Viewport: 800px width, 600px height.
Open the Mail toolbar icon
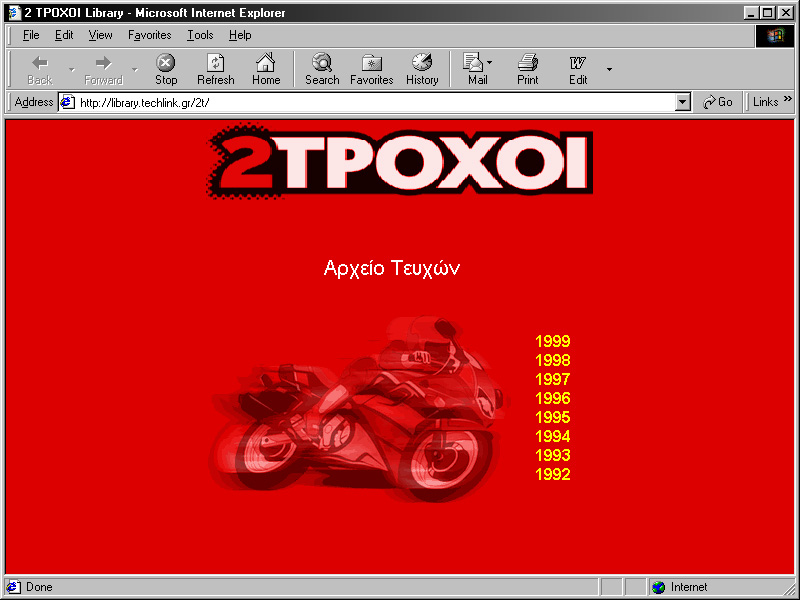(473, 62)
